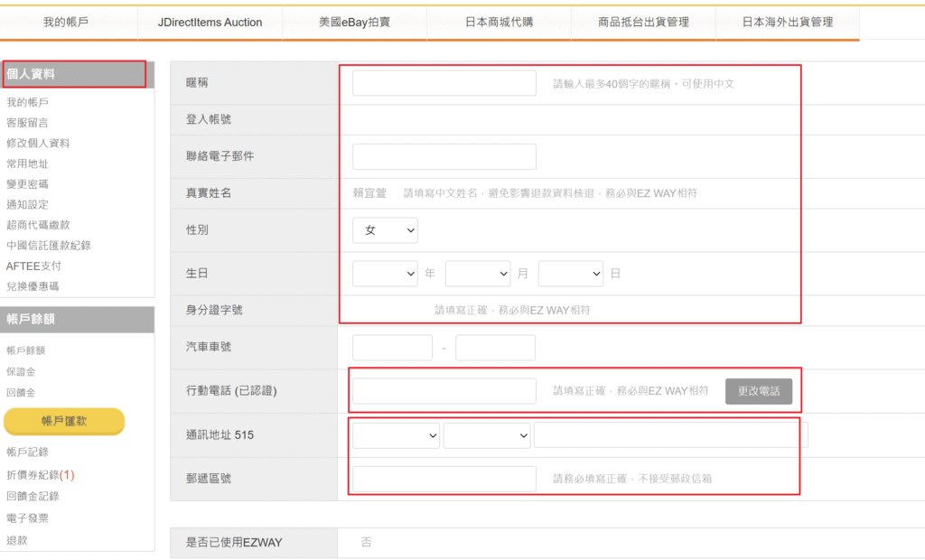Open the JDirectItems Auction tab
The height and width of the screenshot is (560, 925).
click(x=210, y=22)
